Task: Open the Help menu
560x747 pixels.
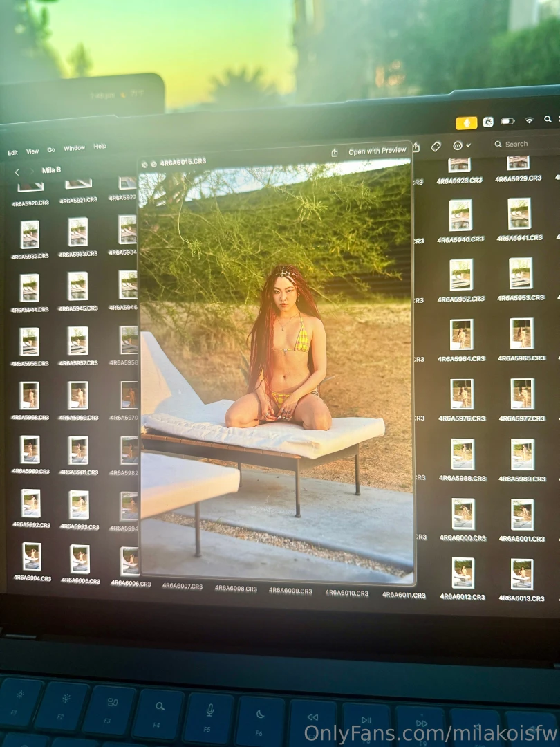Action: click(100, 145)
